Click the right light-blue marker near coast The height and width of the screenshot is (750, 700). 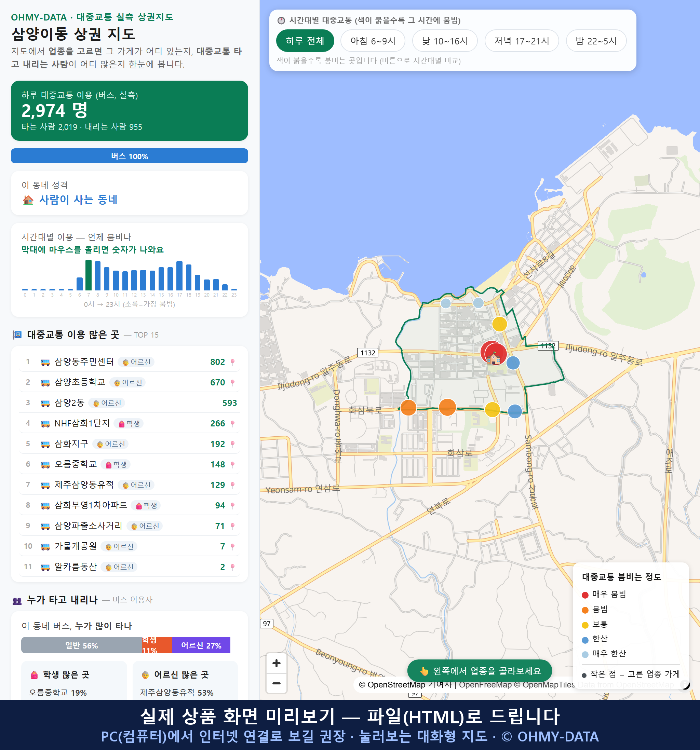479,303
